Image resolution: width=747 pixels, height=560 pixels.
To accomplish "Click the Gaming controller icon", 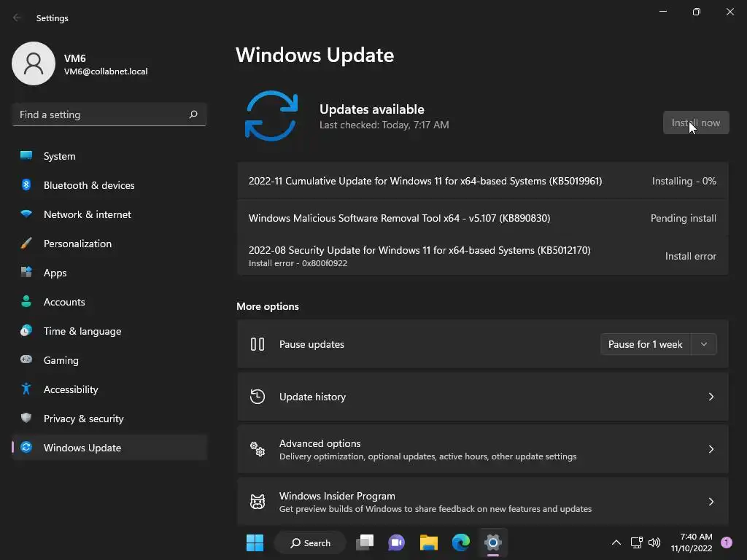I will [26, 359].
